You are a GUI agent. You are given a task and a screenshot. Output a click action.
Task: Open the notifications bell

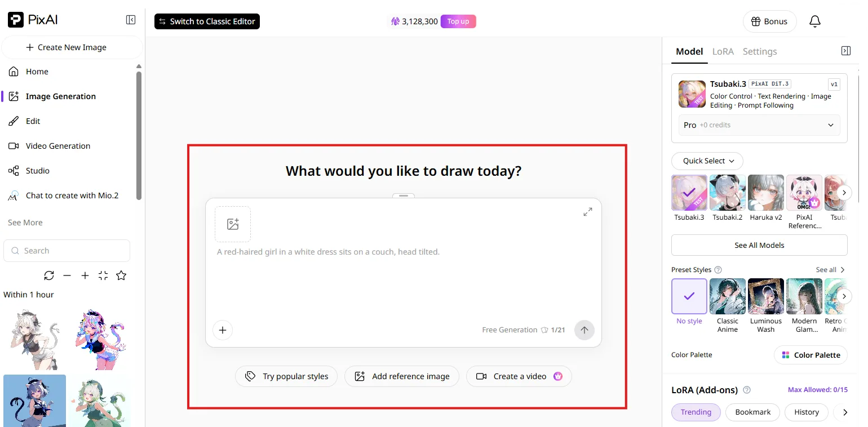[x=814, y=21]
